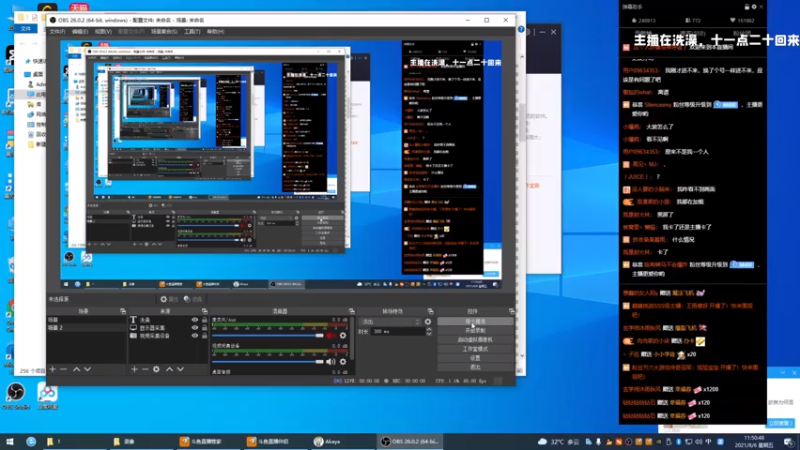Open source properties gear in Sources panel
800x450 pixels.
tap(156, 369)
